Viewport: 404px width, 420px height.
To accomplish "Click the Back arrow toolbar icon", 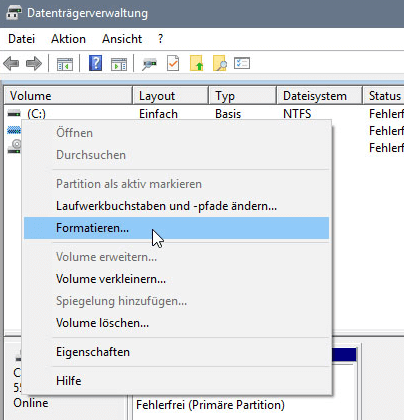I will tap(11, 63).
